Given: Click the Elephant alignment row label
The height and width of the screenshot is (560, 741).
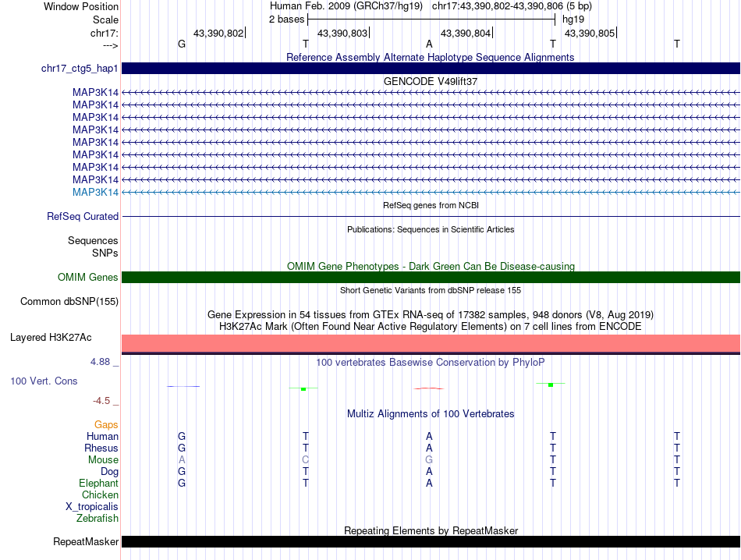Looking at the screenshot, I should pos(99,484).
